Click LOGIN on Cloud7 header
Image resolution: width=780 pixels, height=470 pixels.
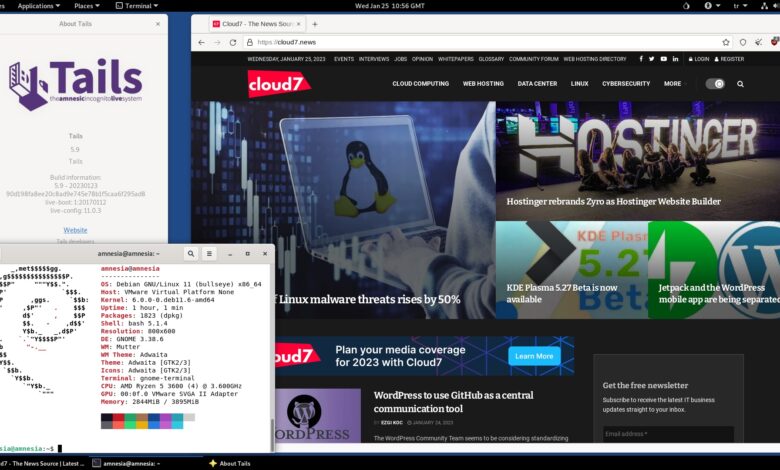click(699, 59)
